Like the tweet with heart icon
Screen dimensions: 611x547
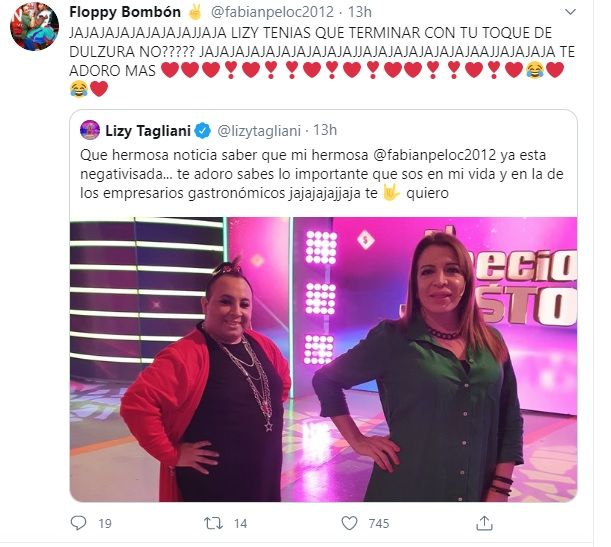pos(349,523)
